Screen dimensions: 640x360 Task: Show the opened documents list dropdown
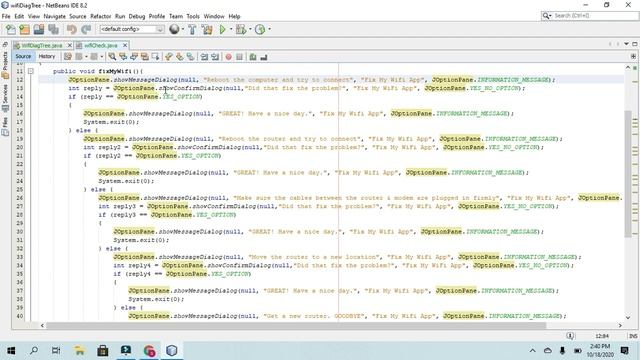(626, 44)
